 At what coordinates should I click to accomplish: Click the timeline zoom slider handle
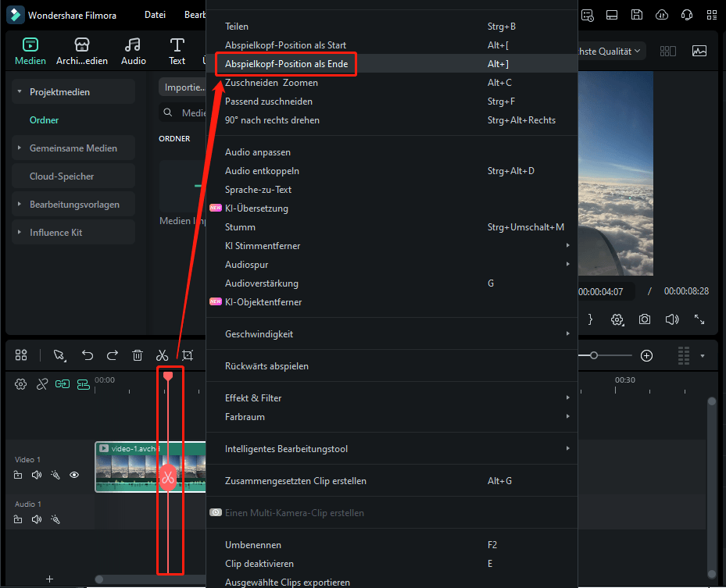coord(594,355)
